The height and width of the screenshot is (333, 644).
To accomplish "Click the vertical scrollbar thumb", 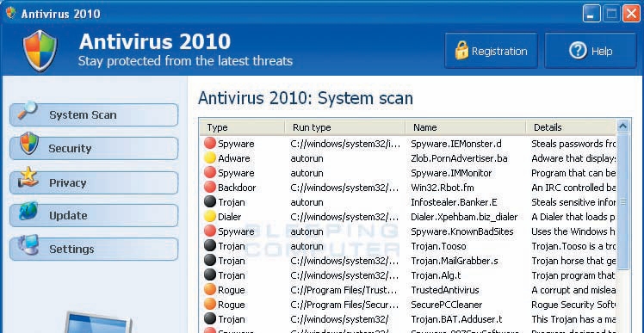I will pos(623,201).
